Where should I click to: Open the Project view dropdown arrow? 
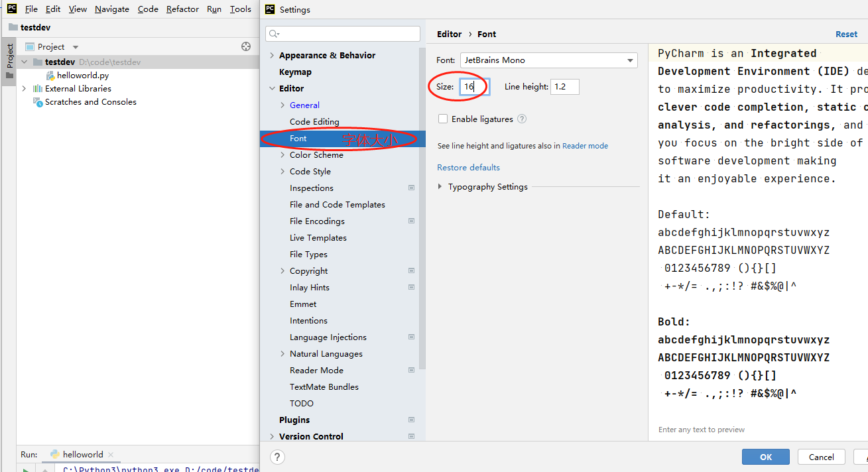pos(76,47)
